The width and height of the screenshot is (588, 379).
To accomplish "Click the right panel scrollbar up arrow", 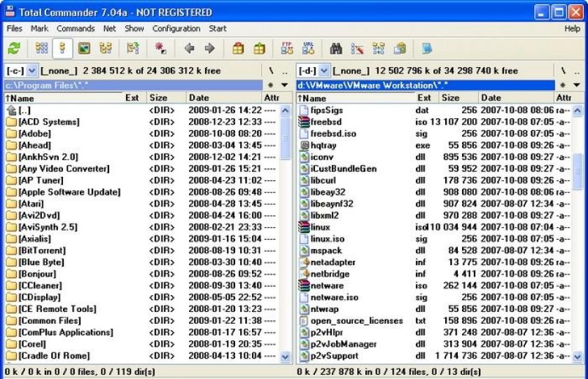I will (x=577, y=110).
